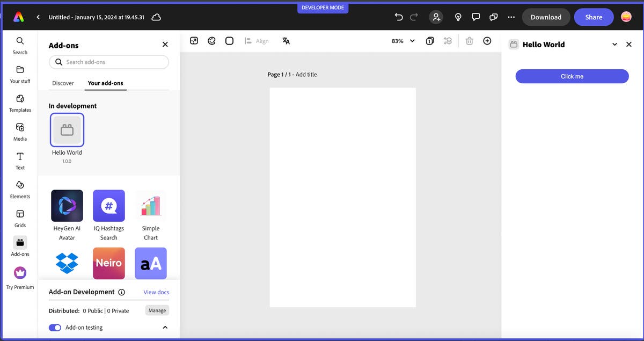Click the Search add-ons field
The height and width of the screenshot is (341, 644).
pos(109,62)
